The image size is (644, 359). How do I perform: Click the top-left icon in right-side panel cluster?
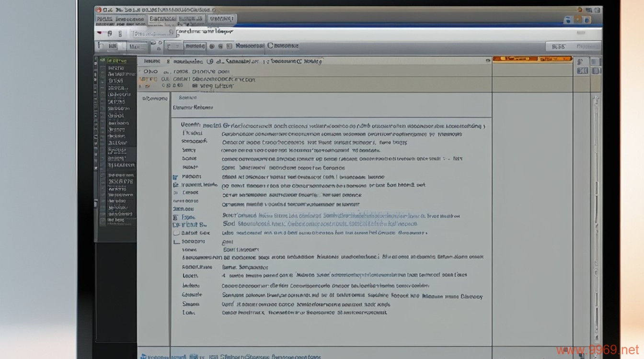[x=580, y=62]
